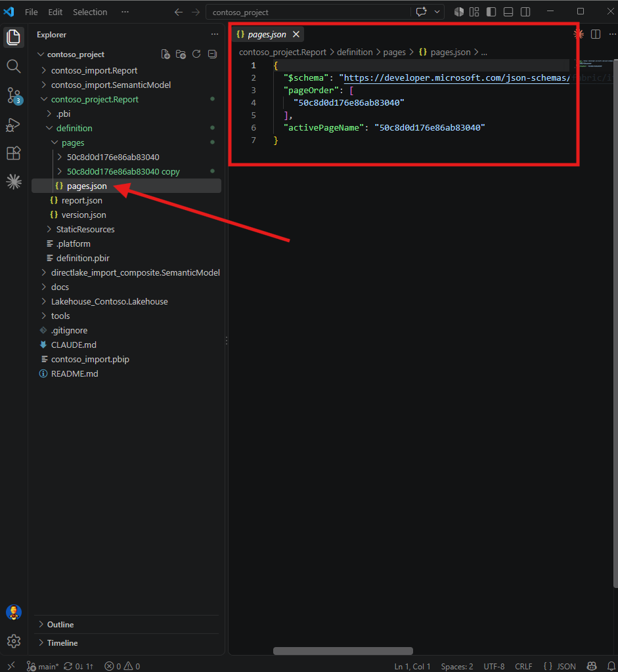Change indentation via Spaces: 2
The width and height of the screenshot is (618, 672).
[x=457, y=667]
